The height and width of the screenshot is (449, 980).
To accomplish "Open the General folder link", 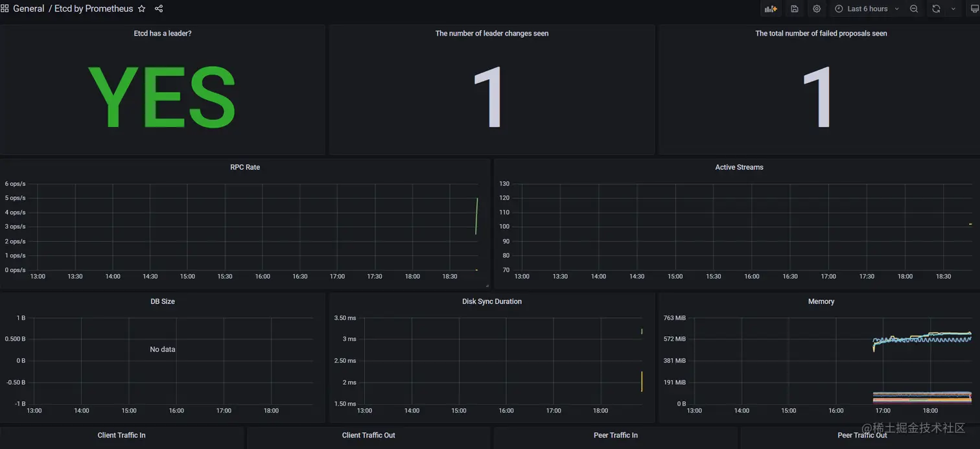I will 29,9.
